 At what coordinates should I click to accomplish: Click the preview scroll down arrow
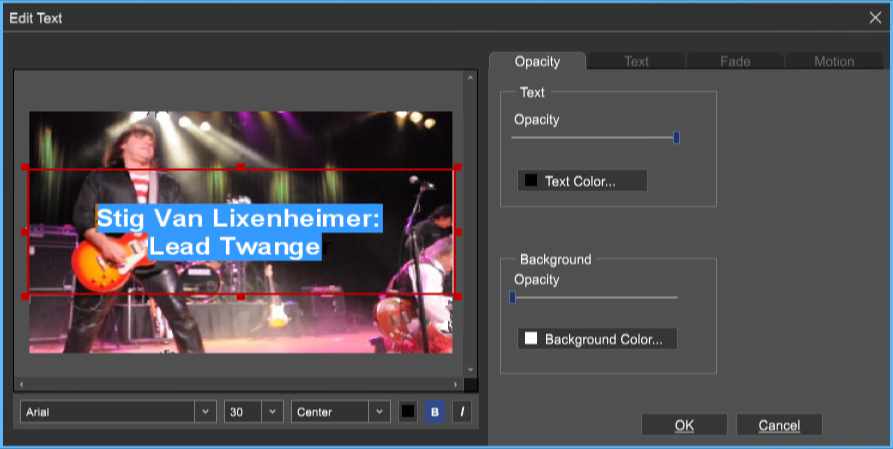470,370
